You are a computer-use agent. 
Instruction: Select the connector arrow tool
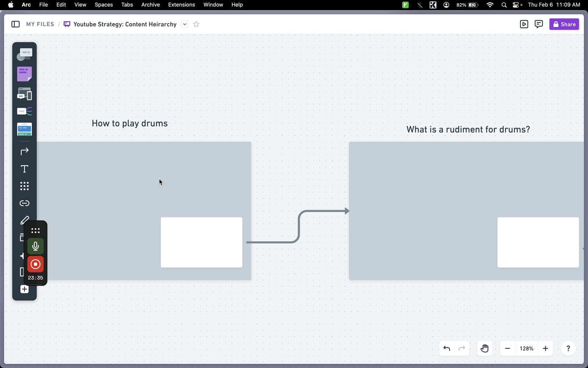(x=24, y=151)
